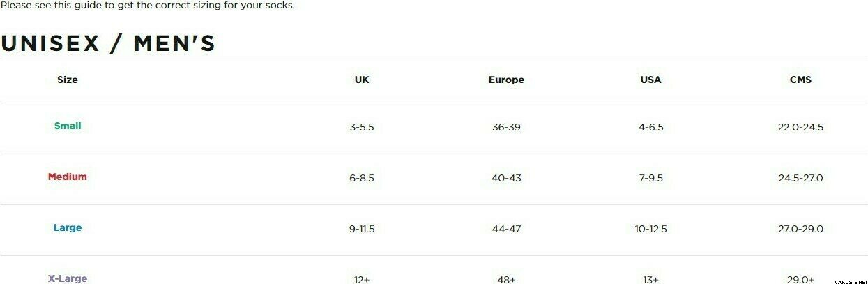
Task: Select the Europe 40-43 cell
Action: click(x=506, y=179)
